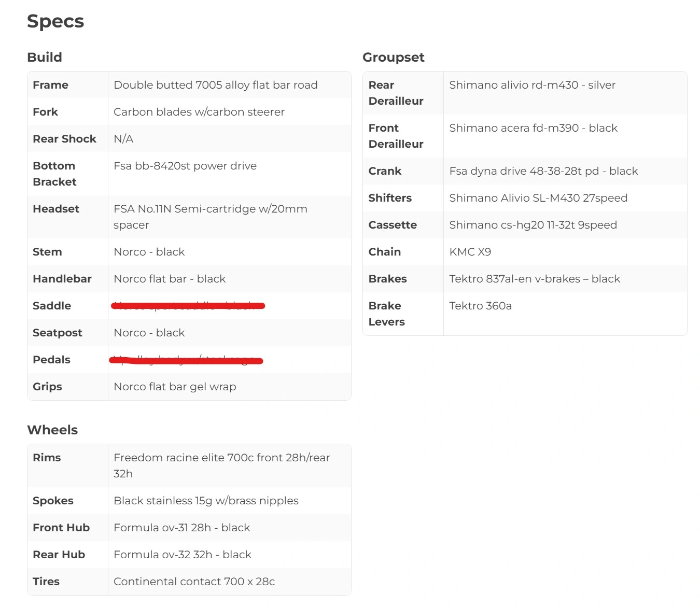This screenshot has height=608, width=700.
Task: Select the Groupset section heading
Action: [x=393, y=58]
